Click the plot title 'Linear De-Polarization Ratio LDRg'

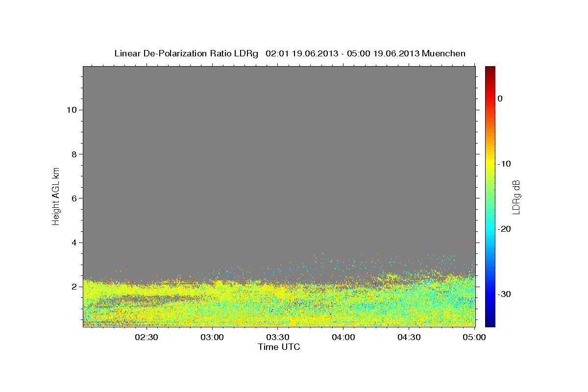click(186, 53)
